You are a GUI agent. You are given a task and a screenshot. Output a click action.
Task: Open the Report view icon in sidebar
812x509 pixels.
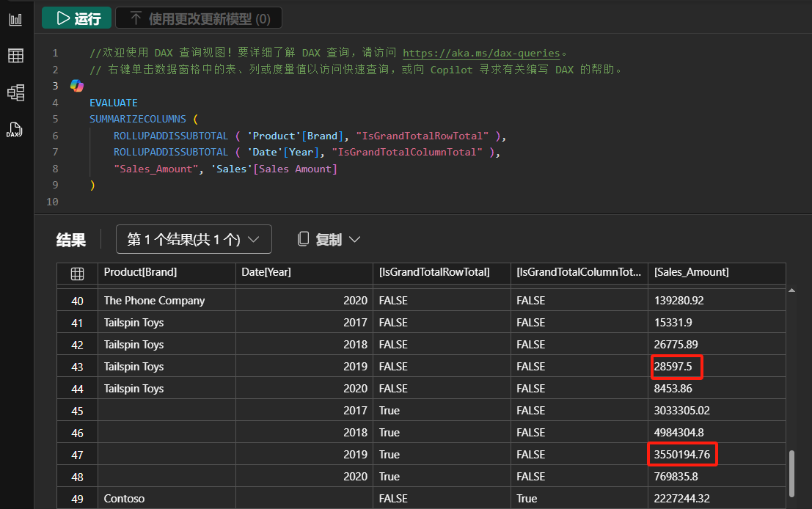pyautogui.click(x=15, y=20)
